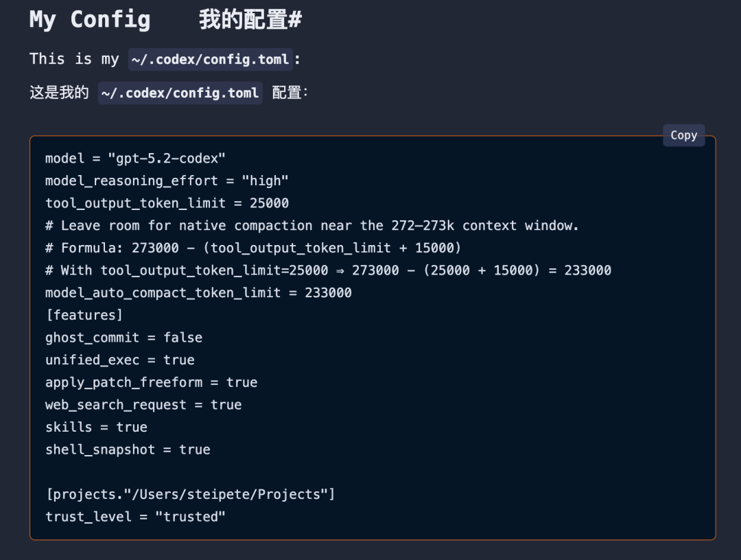Click the Copy button on the code block
Viewport: 741px width, 560px height.
(683, 135)
